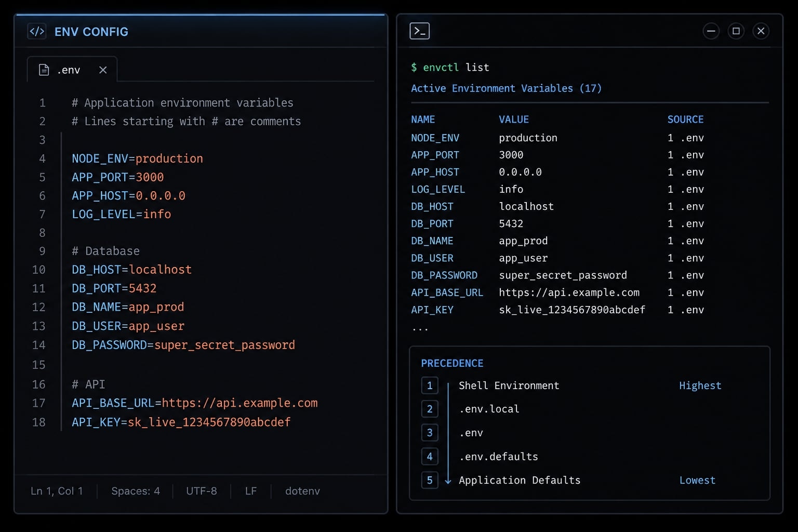Click the APP_PORT=3000 line in editor
This screenshot has height=532, width=798.
coord(118,177)
